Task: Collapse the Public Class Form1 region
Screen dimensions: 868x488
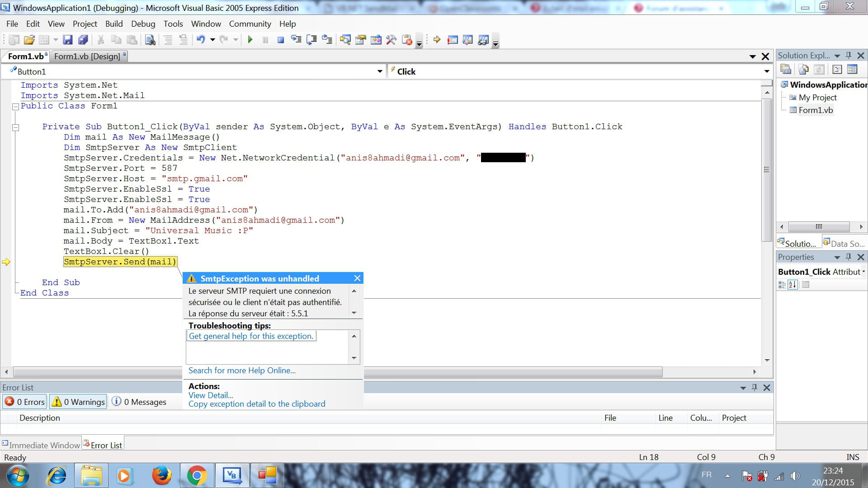Action: click(x=15, y=107)
